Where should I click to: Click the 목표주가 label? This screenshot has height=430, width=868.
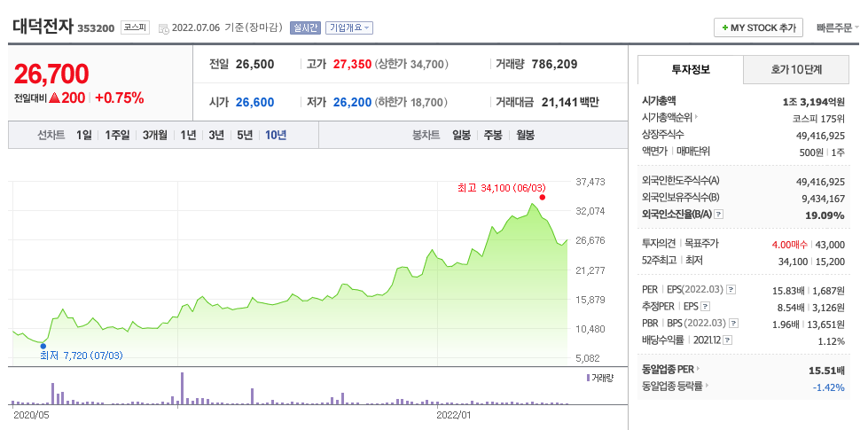pos(701,244)
